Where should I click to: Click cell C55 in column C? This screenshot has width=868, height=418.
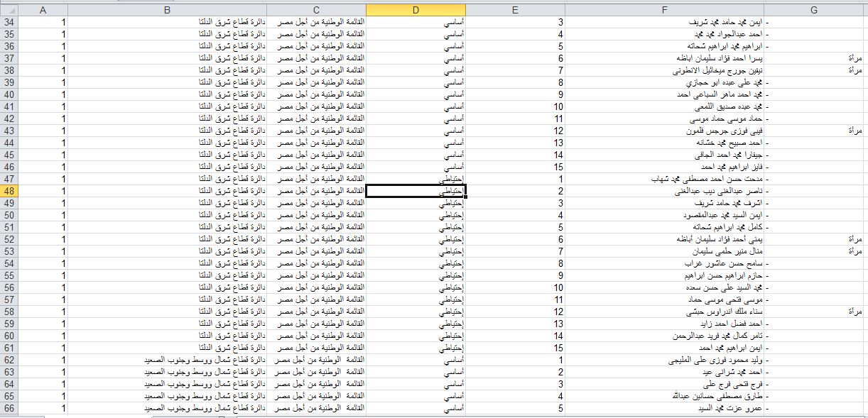[316, 275]
